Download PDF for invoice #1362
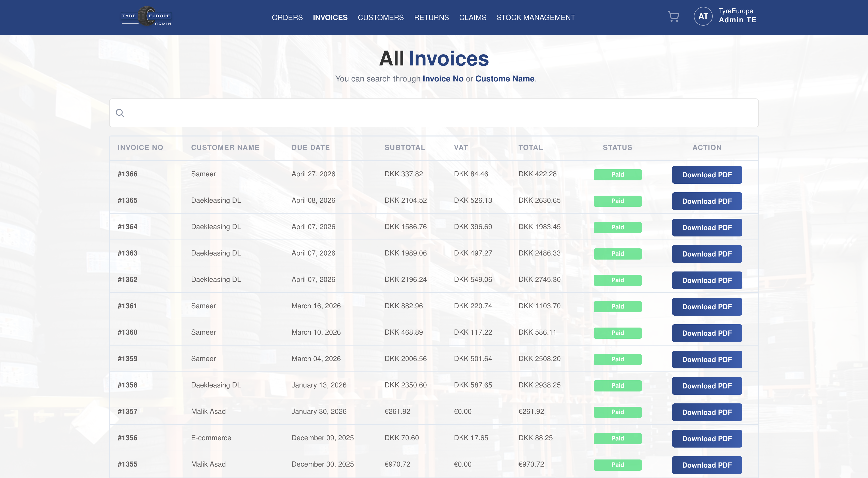The image size is (868, 478). pyautogui.click(x=707, y=280)
